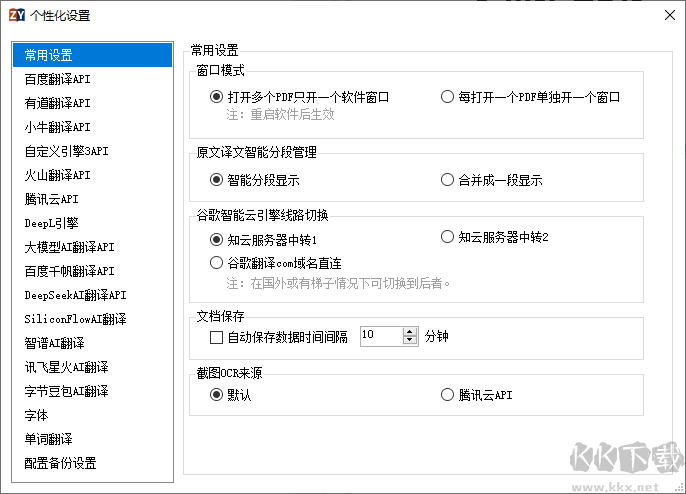Click the 分钟 unit label
The height and width of the screenshot is (494, 686).
(x=437, y=336)
